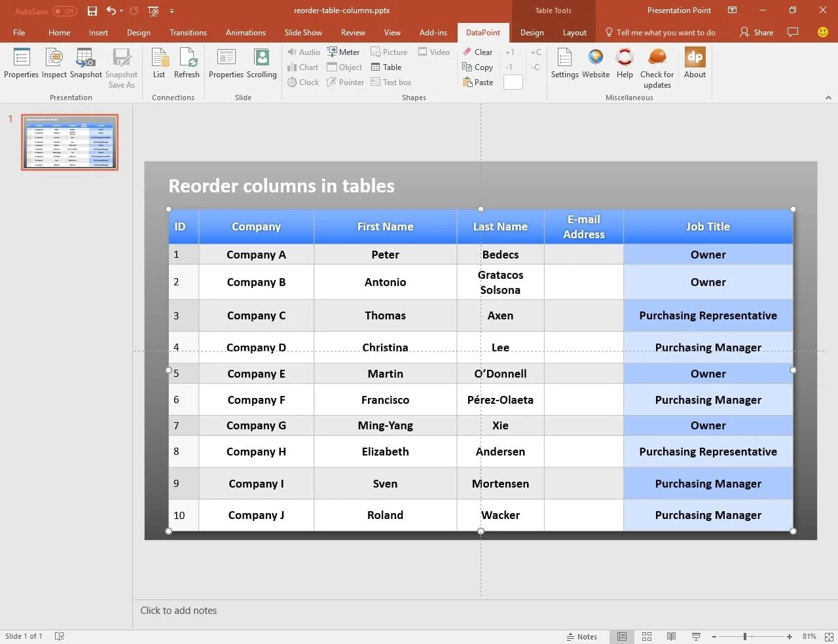
Task: Open DataPoint presentation Properties
Action: coord(21,63)
